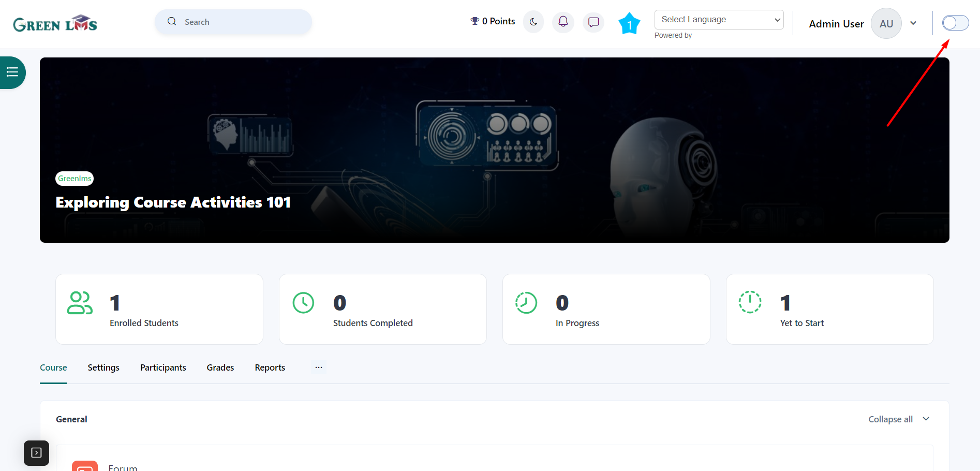Image resolution: width=980 pixels, height=471 pixels.
Task: Open messages chat bubble icon
Action: pyautogui.click(x=593, y=22)
